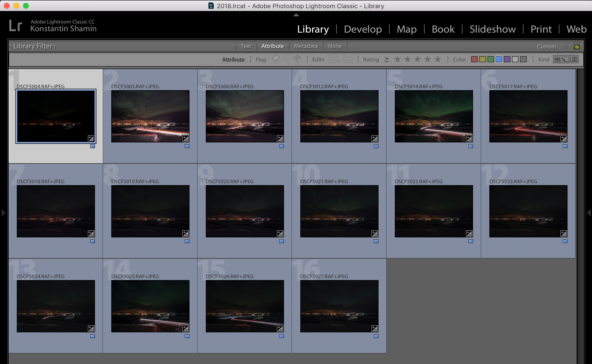Screen dimensions: 592x364
Task: Click the develop-adjustments badge on DSCF5005 thumbnail
Action: (x=185, y=138)
